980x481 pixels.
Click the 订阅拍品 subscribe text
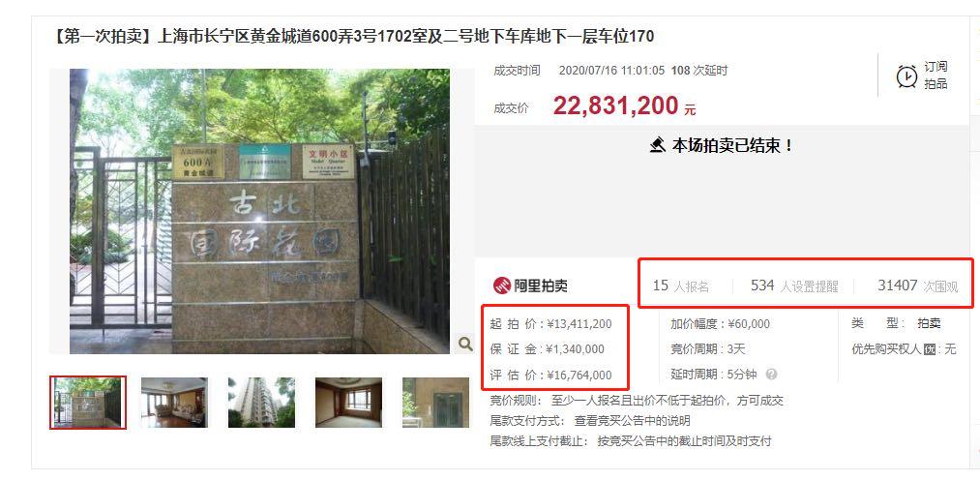coord(935,75)
